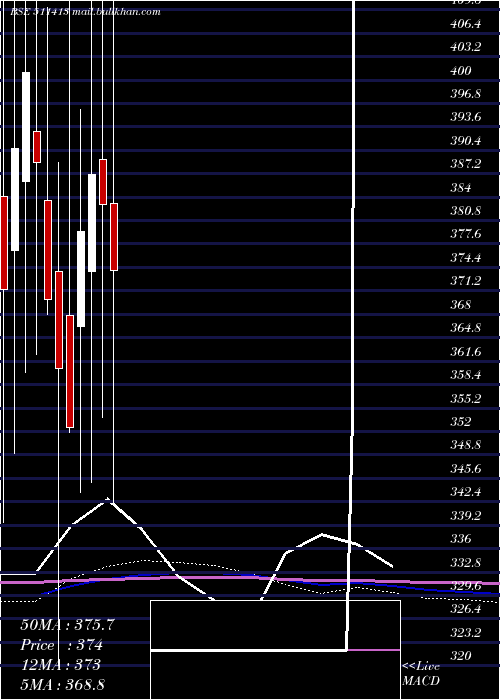The width and height of the screenshot is (500, 700).
Task: Click the 332.8 axis tick label
Action: coord(466,562)
